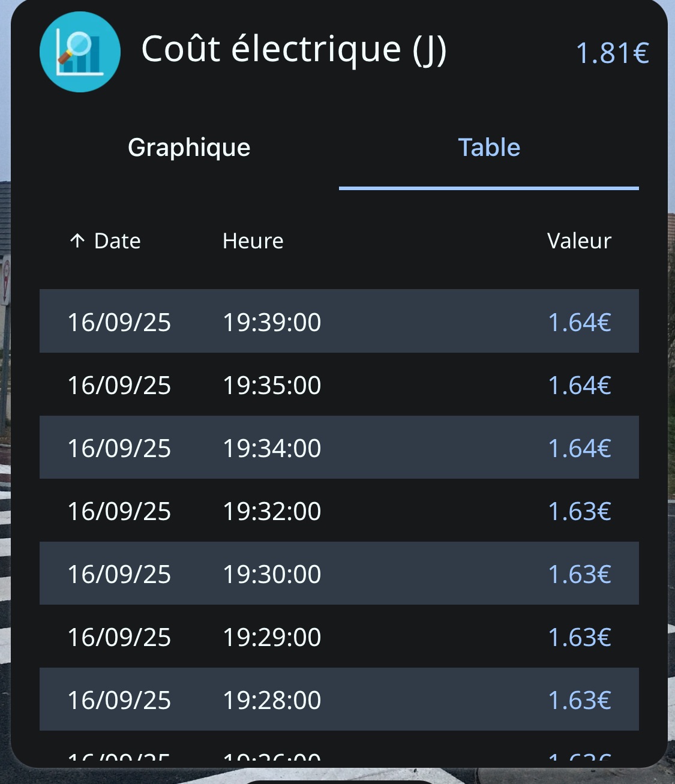This screenshot has width=675, height=784.
Task: Sort by the Valeur column header
Action: point(578,241)
